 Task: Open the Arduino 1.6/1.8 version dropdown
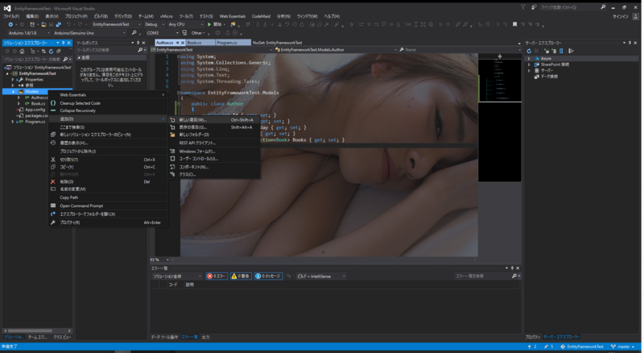(x=29, y=33)
